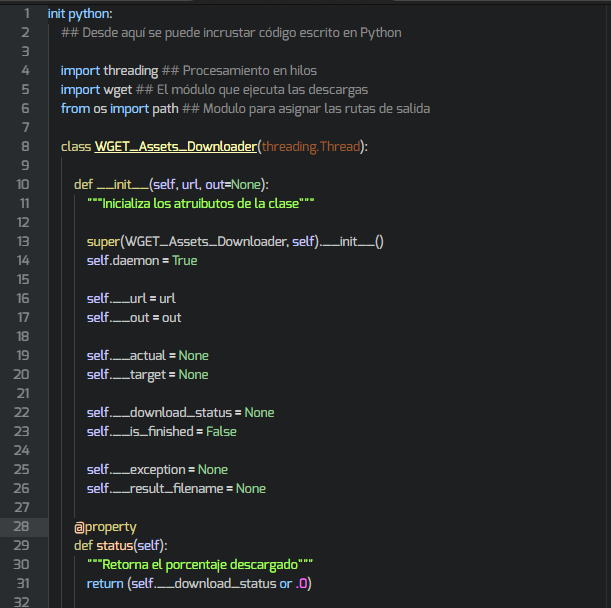The height and width of the screenshot is (608, 611).
Task: Click the threading.Thread base class text
Action: [x=311, y=147]
